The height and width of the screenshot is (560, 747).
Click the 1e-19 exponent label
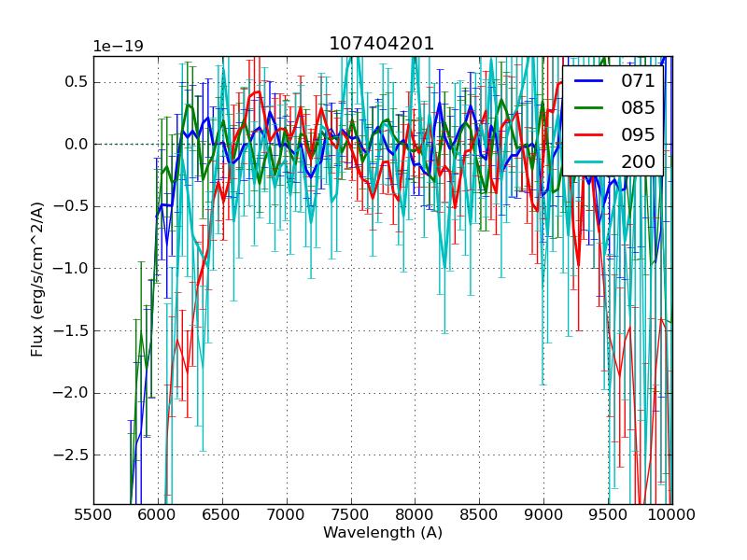(118, 47)
